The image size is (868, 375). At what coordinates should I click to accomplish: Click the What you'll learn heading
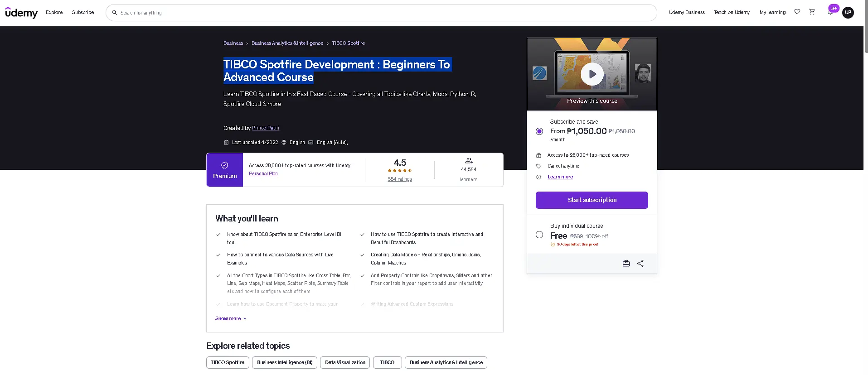[x=247, y=219]
